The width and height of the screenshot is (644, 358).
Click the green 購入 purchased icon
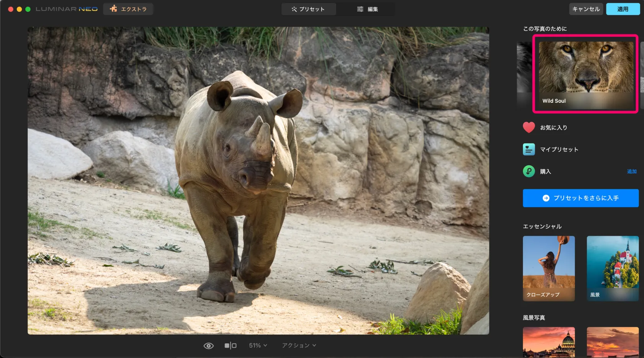point(529,171)
